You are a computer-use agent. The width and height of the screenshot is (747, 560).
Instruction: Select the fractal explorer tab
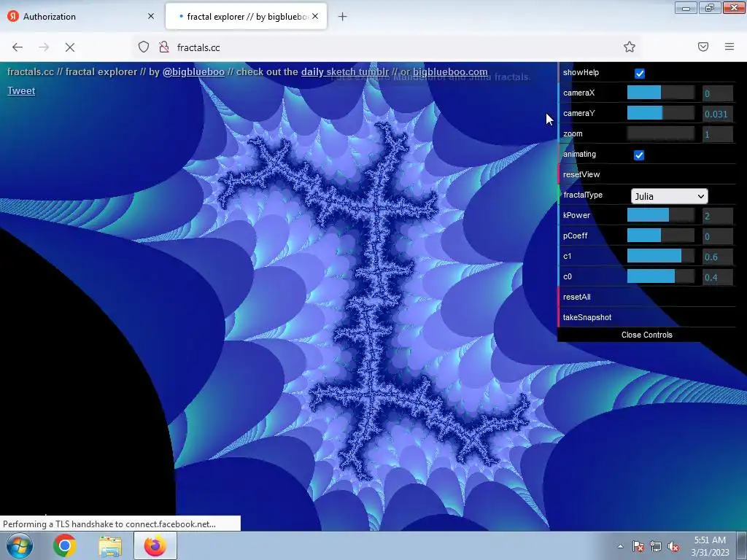246,16
